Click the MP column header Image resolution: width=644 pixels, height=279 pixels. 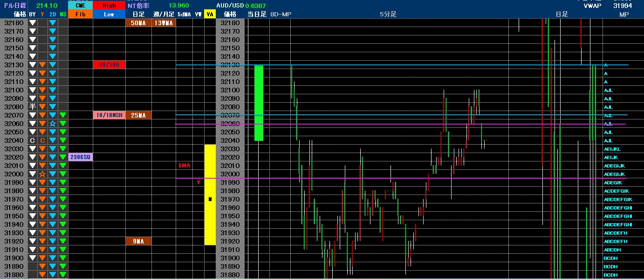623,14
